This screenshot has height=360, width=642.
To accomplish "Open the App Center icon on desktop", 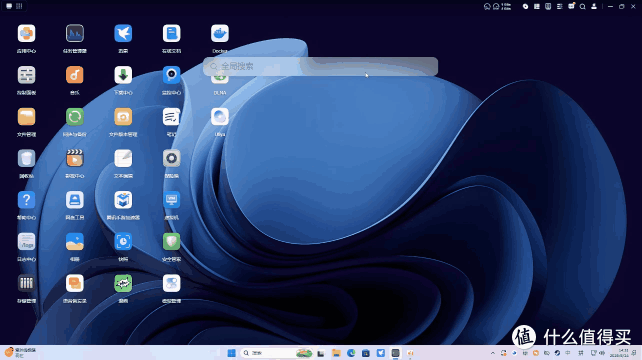I will pyautogui.click(x=26, y=34).
